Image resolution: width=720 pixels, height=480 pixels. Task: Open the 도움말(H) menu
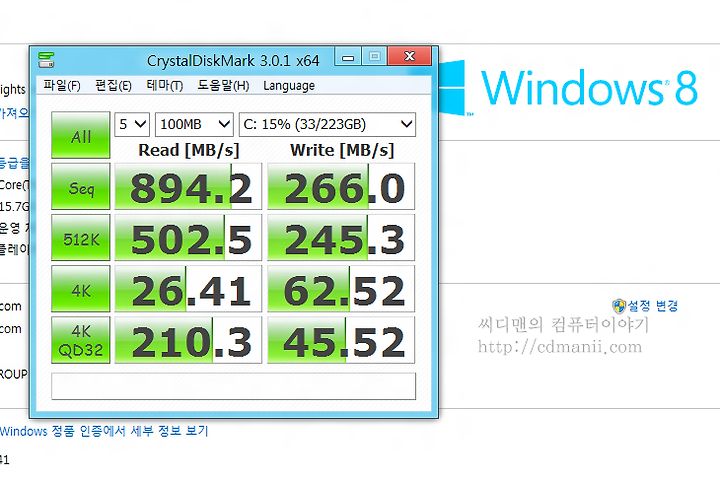pos(223,86)
